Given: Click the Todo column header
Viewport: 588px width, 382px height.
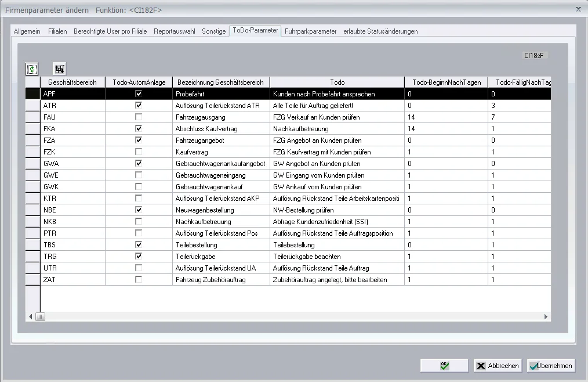Looking at the screenshot, I should point(337,82).
